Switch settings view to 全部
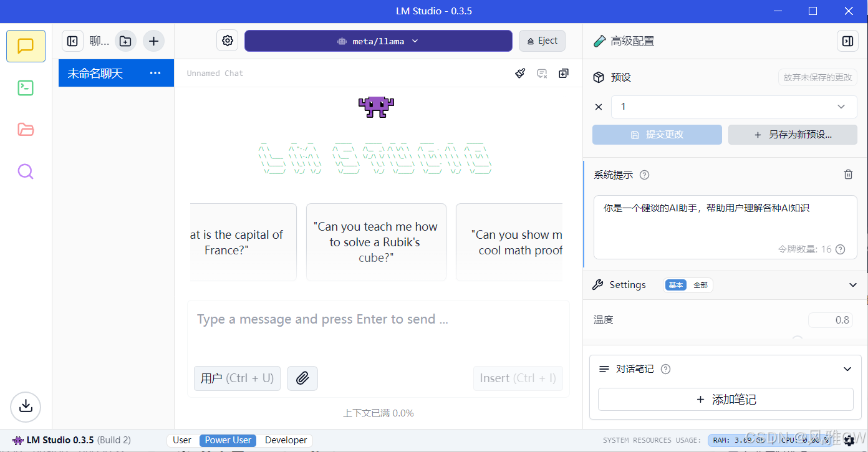 [700, 285]
